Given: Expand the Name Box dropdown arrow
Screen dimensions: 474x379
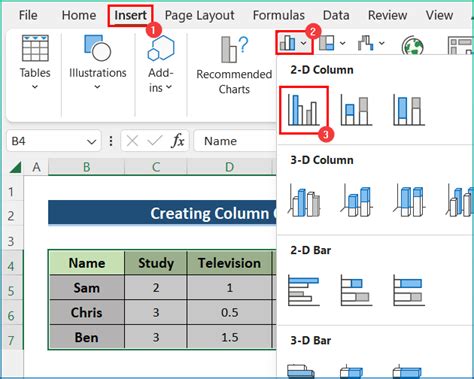Looking at the screenshot, I should coord(91,142).
